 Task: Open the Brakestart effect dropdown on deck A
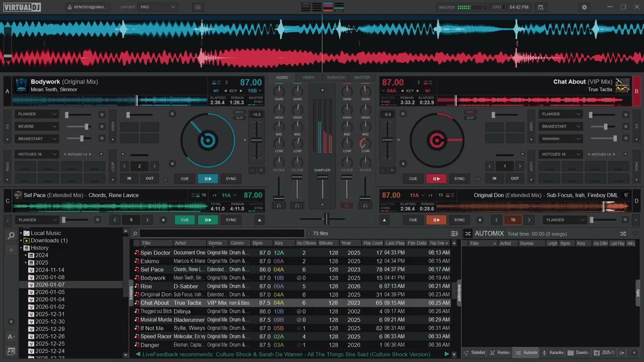36,138
